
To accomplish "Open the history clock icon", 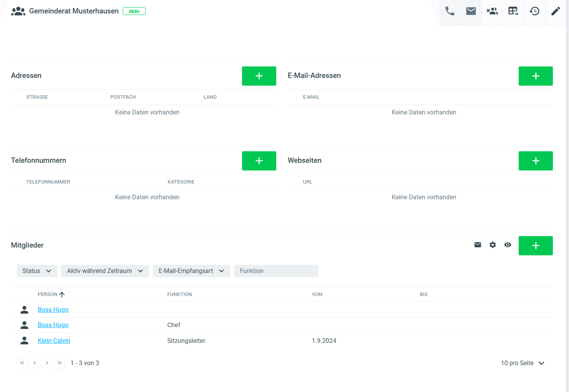I will tap(534, 11).
